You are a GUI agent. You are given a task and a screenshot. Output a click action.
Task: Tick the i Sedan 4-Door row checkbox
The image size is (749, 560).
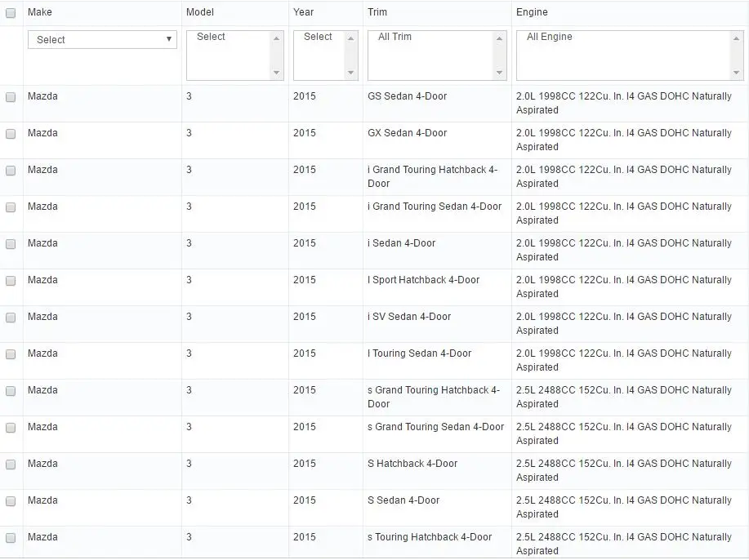pyautogui.click(x=11, y=244)
